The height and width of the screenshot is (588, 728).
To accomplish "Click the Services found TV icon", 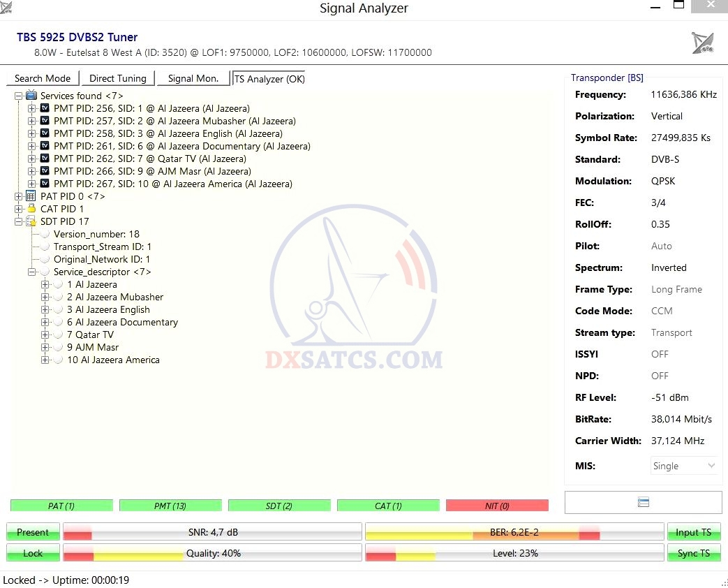I will [31, 96].
